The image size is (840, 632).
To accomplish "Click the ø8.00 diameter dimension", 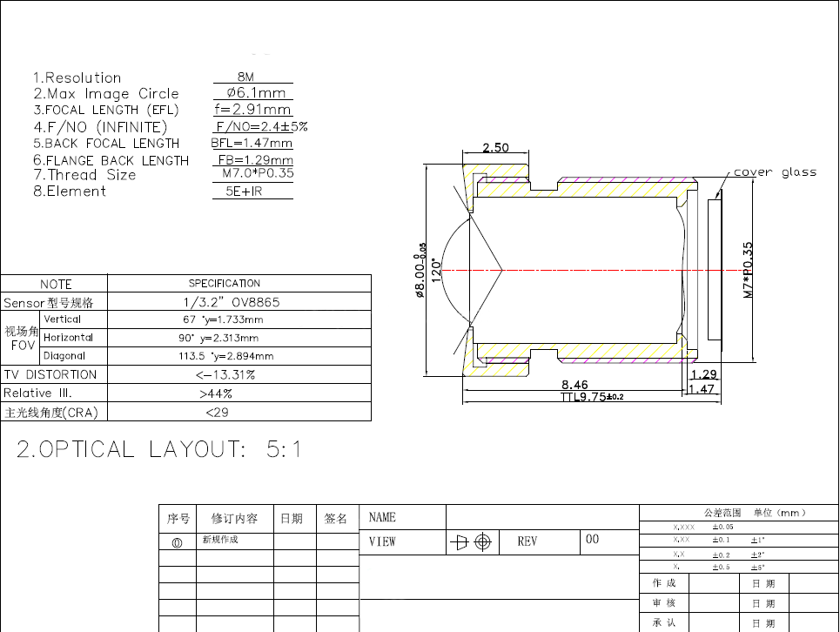I will click(420, 271).
